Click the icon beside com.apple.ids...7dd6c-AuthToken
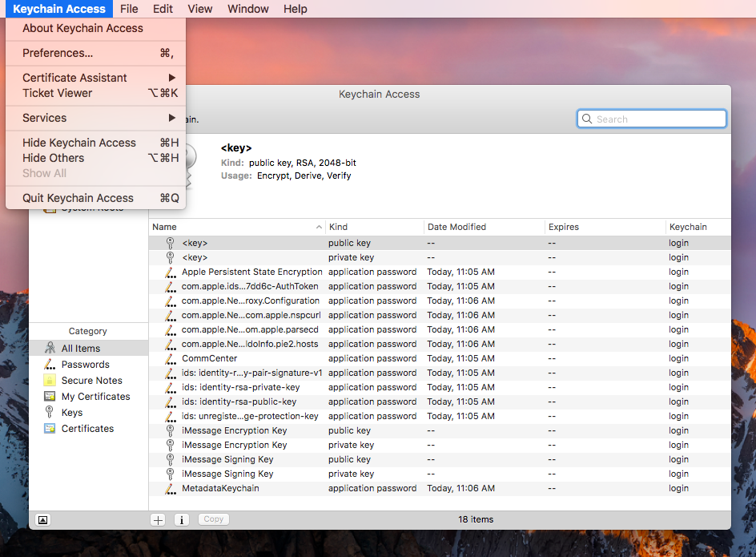 171,287
